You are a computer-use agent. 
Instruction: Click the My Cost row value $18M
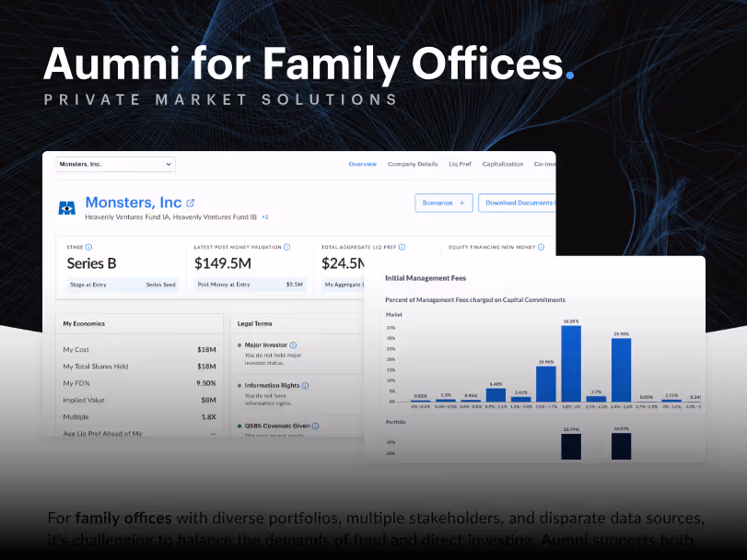click(206, 349)
